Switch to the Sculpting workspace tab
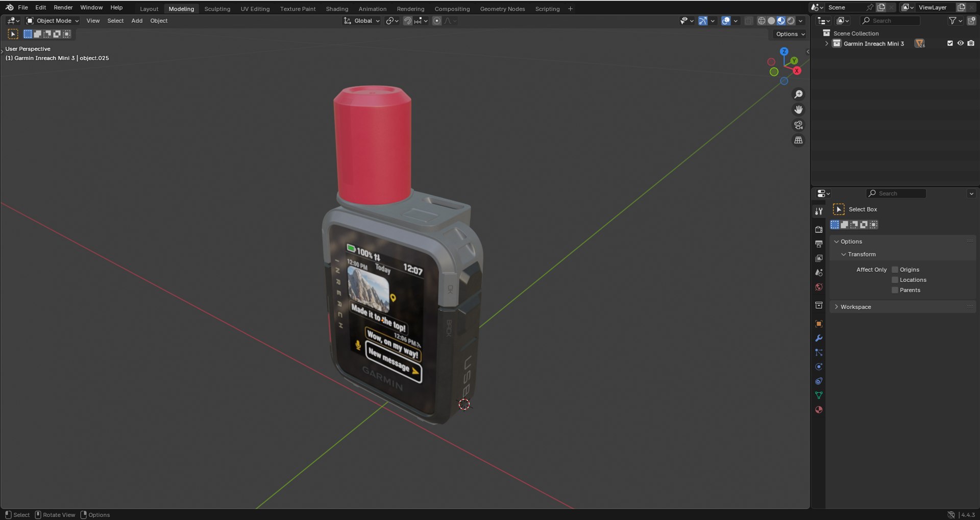This screenshot has width=980, height=520. click(217, 9)
